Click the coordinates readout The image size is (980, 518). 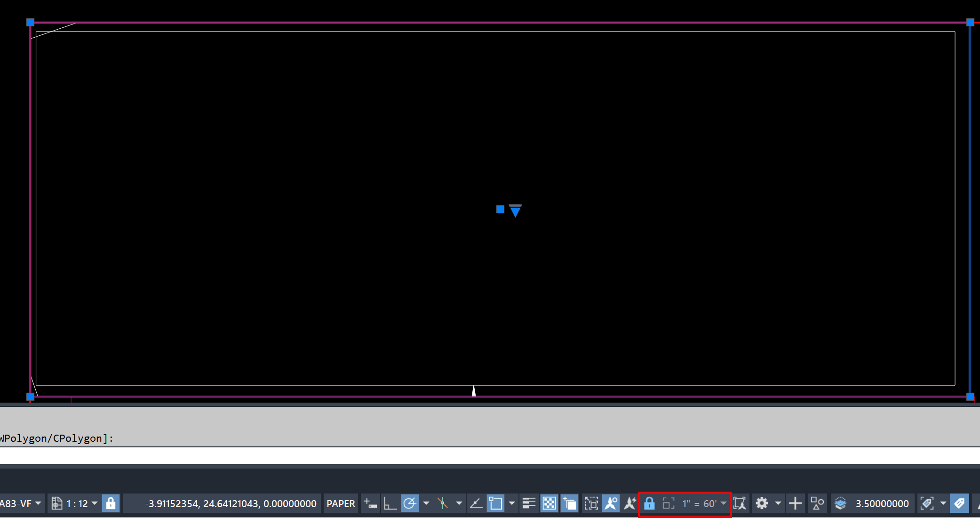point(231,503)
